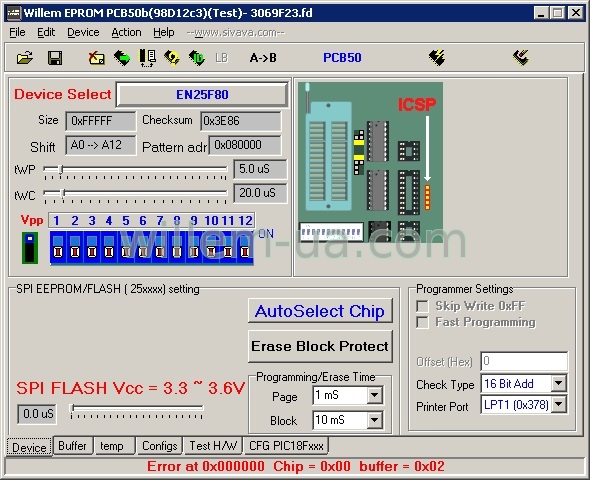Viewport: 590px width, 480px height.
Task: Click the program chip lightning icon
Action: point(437,58)
